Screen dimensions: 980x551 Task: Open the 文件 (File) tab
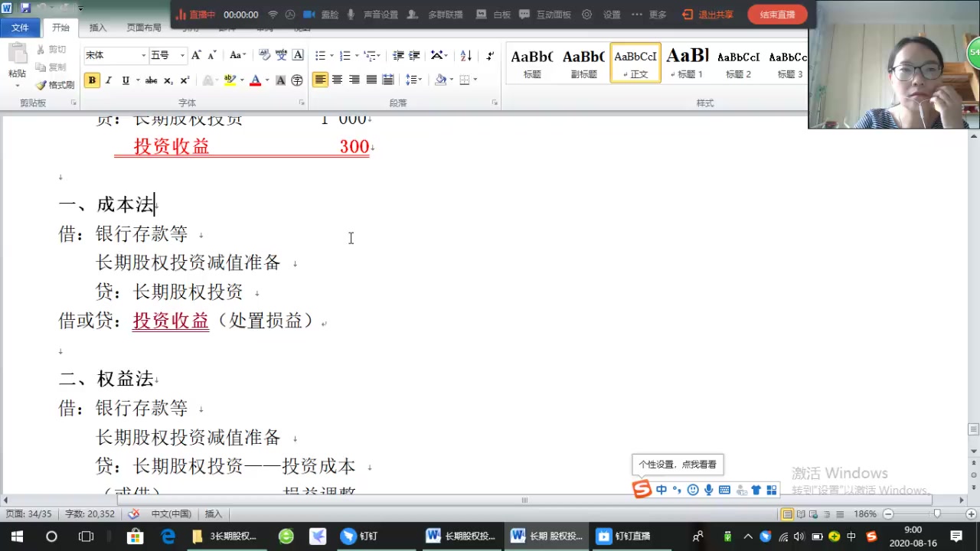click(x=21, y=28)
